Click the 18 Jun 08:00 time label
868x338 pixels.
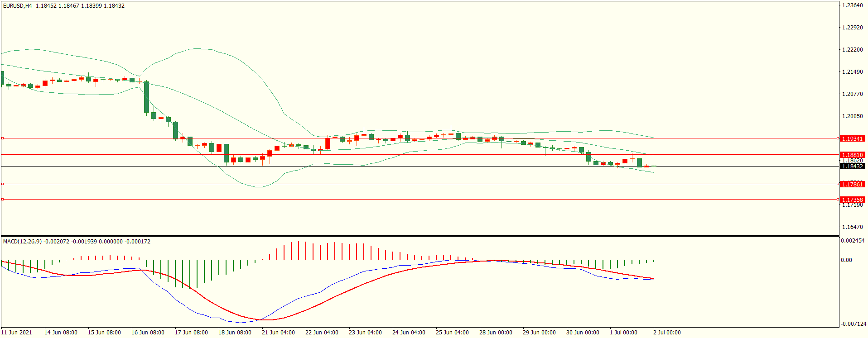235,333
